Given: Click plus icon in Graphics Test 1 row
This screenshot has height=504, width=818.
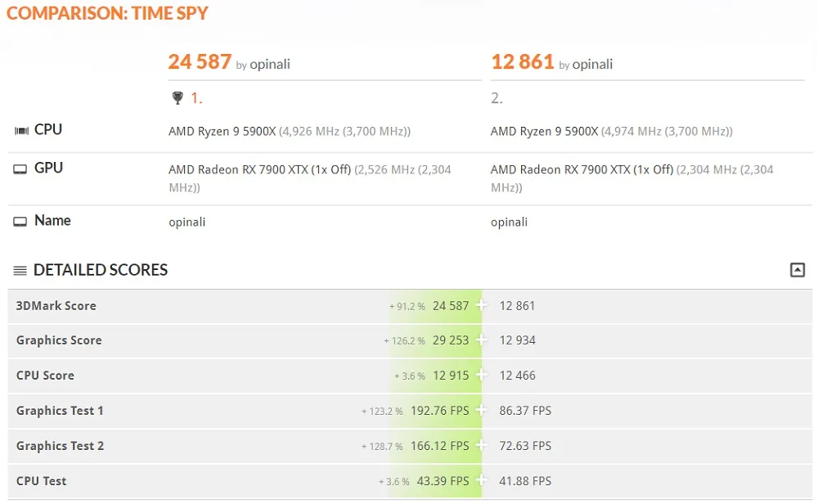Looking at the screenshot, I should coord(481,411).
